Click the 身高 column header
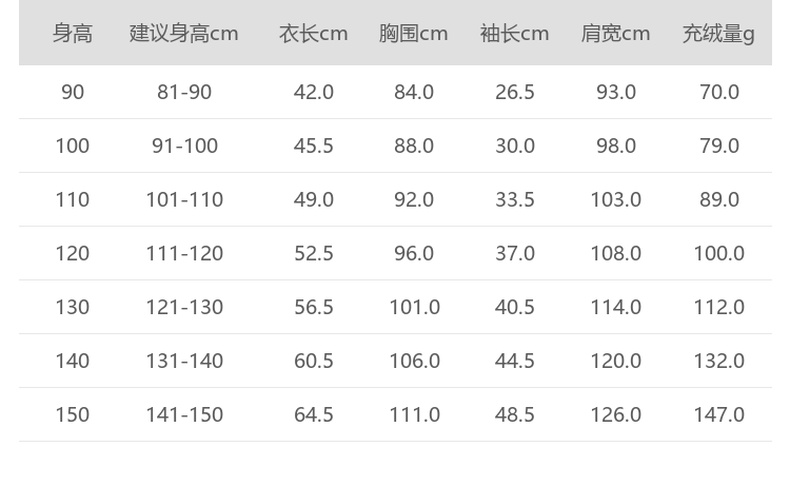 (72, 34)
